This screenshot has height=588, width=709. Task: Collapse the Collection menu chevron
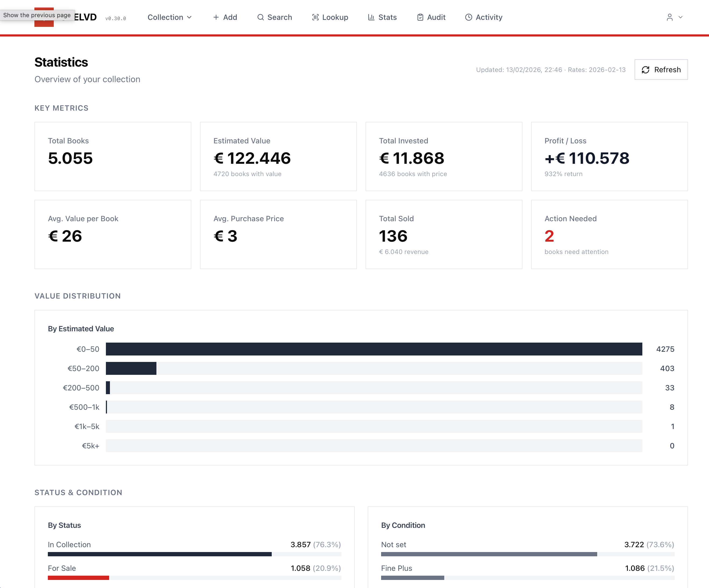pos(189,17)
